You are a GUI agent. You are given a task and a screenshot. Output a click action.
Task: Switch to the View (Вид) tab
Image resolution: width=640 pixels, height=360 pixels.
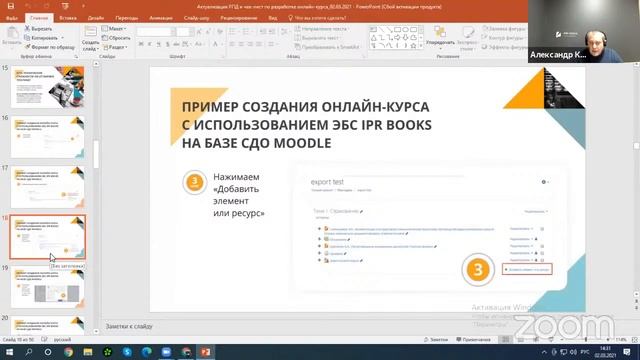[x=273, y=18]
